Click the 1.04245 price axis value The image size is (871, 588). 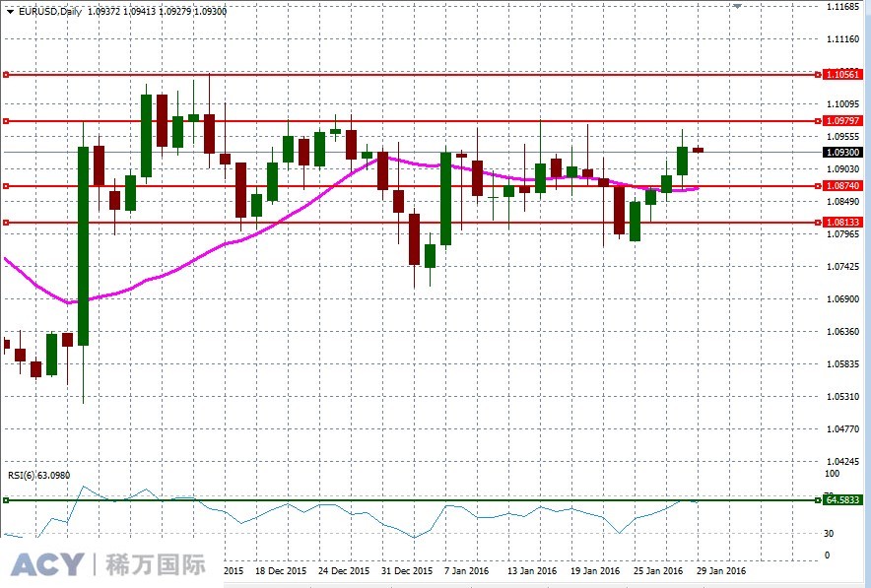tap(842, 461)
